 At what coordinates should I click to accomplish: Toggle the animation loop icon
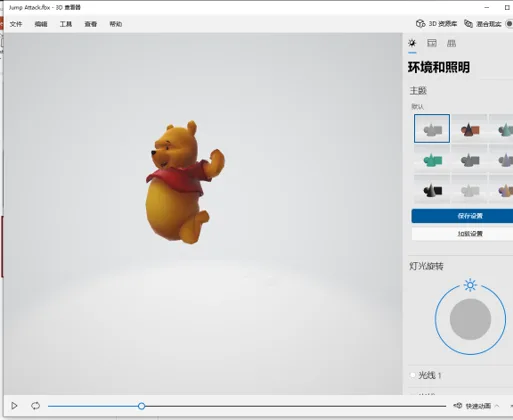point(35,406)
